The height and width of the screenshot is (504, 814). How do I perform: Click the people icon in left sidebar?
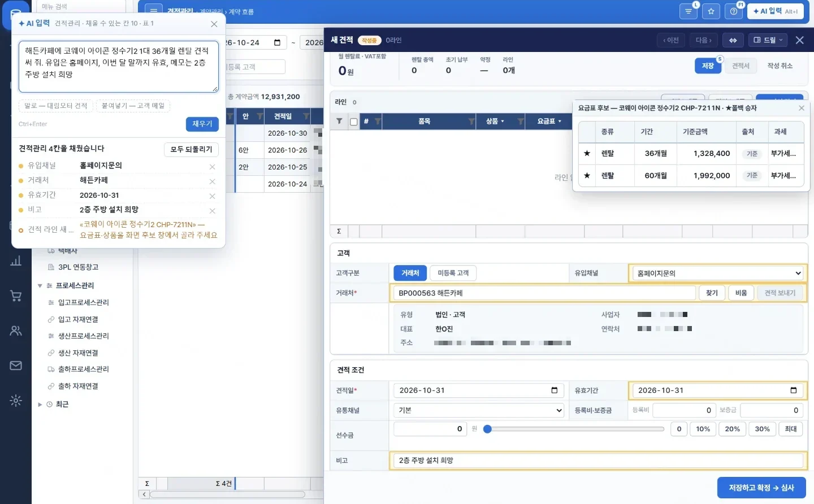(16, 331)
